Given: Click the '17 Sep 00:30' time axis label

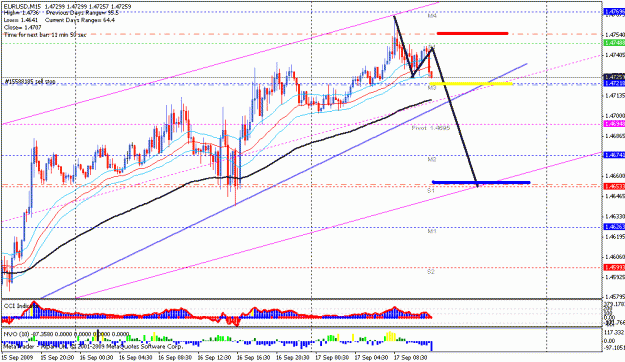Looking at the screenshot, I should coord(331,358).
